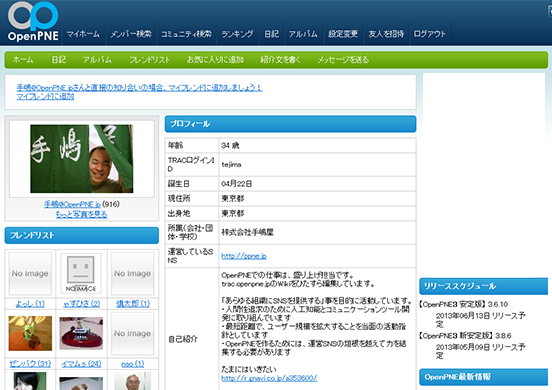Open nao's No image thumbnail
552x390 pixels.
click(x=132, y=333)
